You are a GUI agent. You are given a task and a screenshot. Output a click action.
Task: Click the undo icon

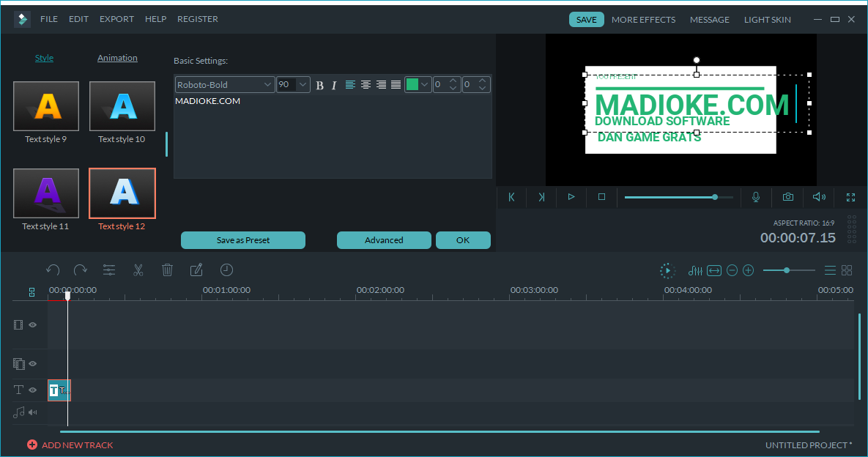pos(53,270)
